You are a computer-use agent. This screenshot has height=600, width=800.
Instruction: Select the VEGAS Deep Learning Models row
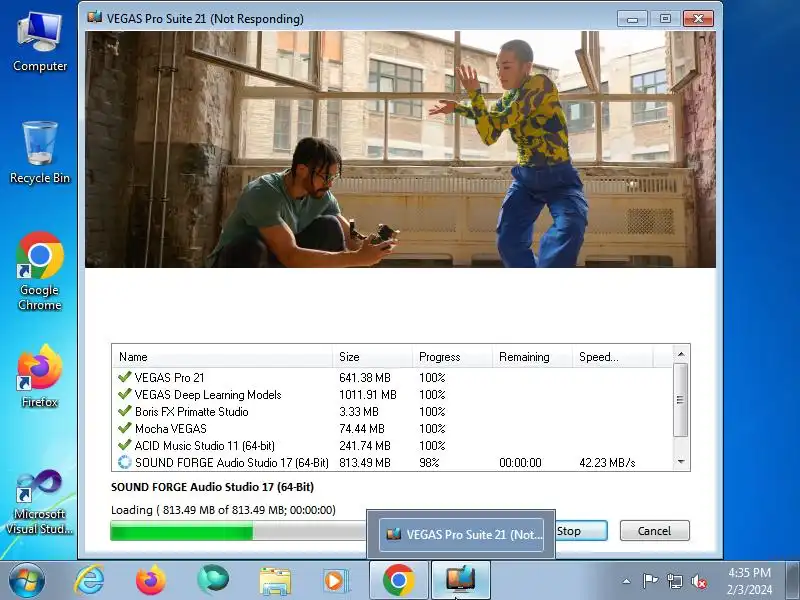[392, 394]
